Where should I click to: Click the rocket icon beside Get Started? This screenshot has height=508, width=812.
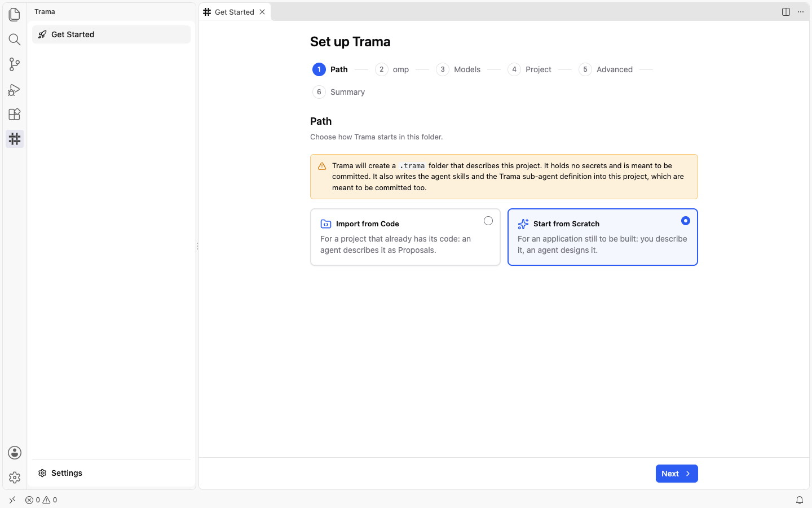pos(42,34)
